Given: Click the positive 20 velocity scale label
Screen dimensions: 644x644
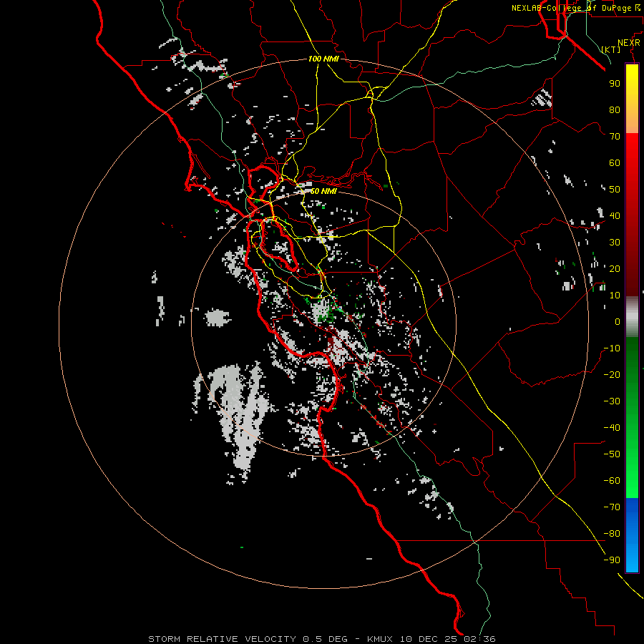Looking at the screenshot, I should pos(615,268).
